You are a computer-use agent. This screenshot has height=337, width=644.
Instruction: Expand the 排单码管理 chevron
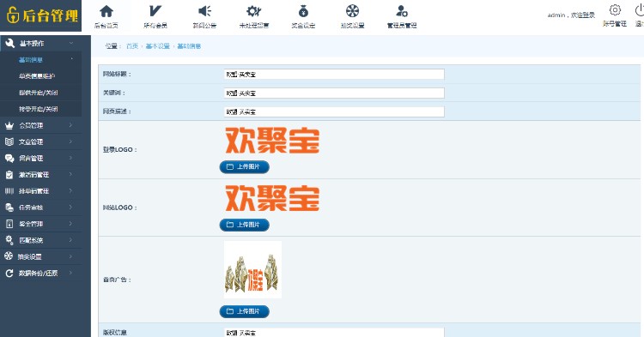point(70,190)
